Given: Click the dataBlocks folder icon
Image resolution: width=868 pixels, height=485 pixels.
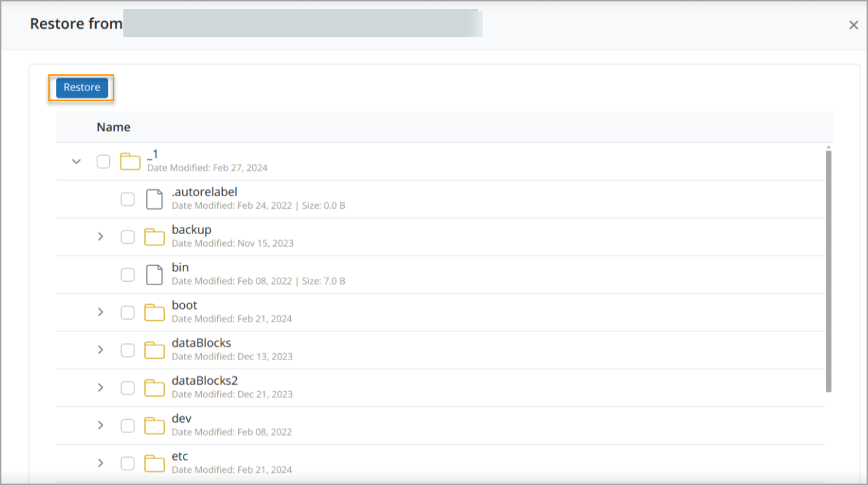Looking at the screenshot, I should pyautogui.click(x=155, y=350).
